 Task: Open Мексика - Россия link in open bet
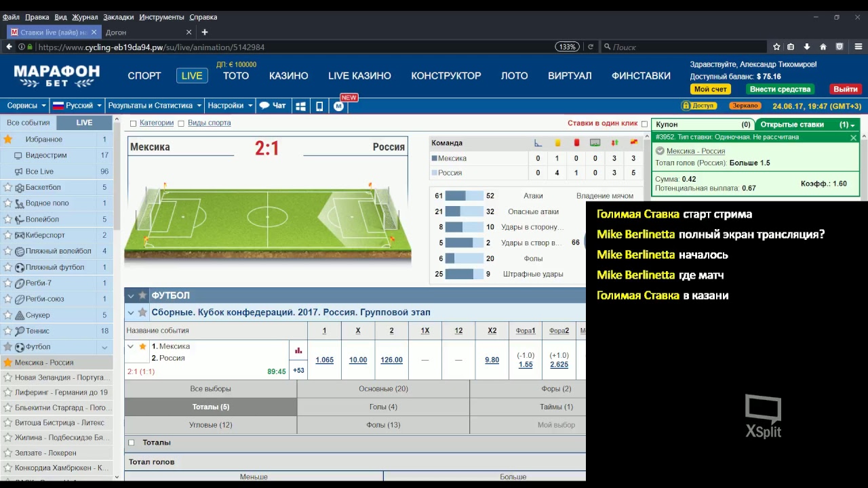(696, 151)
